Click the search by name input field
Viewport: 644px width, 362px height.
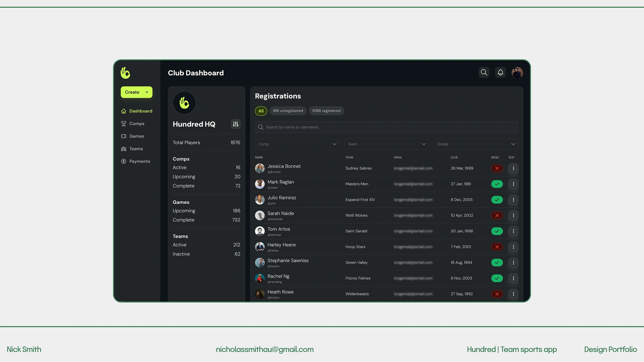pyautogui.click(x=386, y=127)
